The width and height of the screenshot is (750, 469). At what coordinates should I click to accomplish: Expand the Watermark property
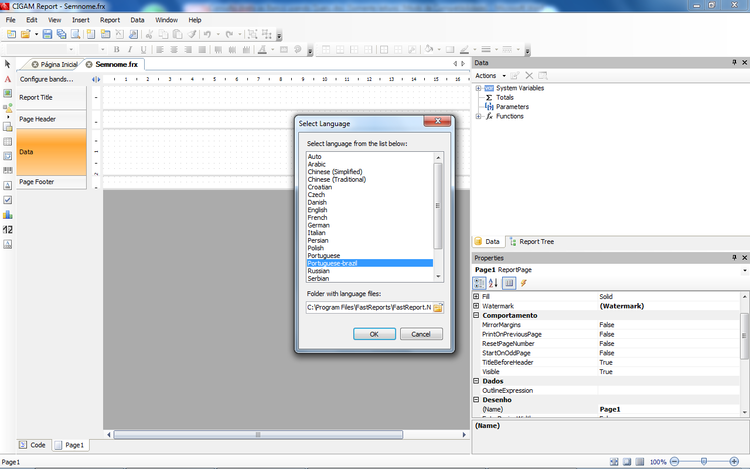tap(476, 306)
